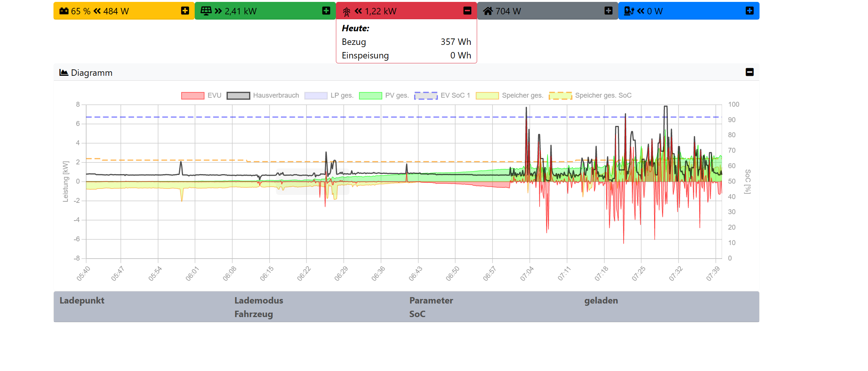
Task: Expand the blue charge point card
Action: (x=750, y=11)
